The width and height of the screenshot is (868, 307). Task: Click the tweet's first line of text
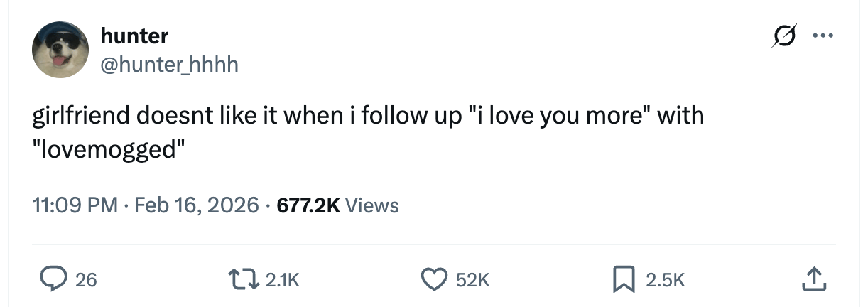click(x=369, y=116)
